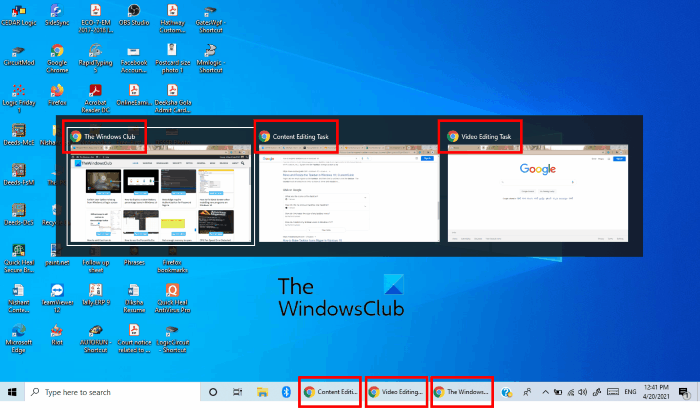Click the Get Help question mark tray icon
The width and height of the screenshot is (700, 410).
point(506,392)
